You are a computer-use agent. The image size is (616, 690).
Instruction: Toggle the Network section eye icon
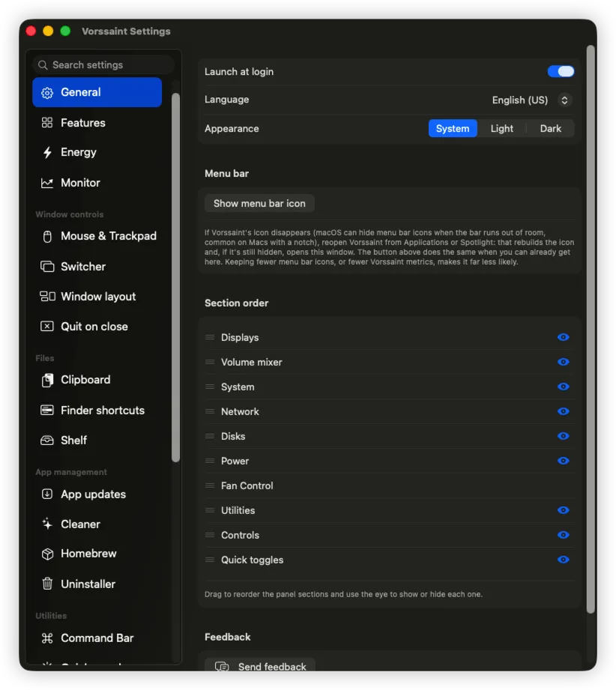[x=563, y=411]
